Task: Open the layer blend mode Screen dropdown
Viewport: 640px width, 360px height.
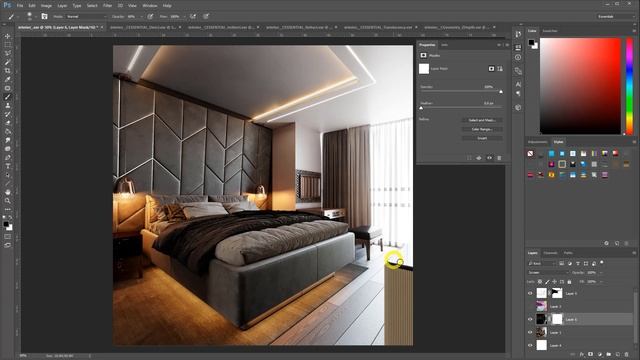Action: tap(548, 272)
